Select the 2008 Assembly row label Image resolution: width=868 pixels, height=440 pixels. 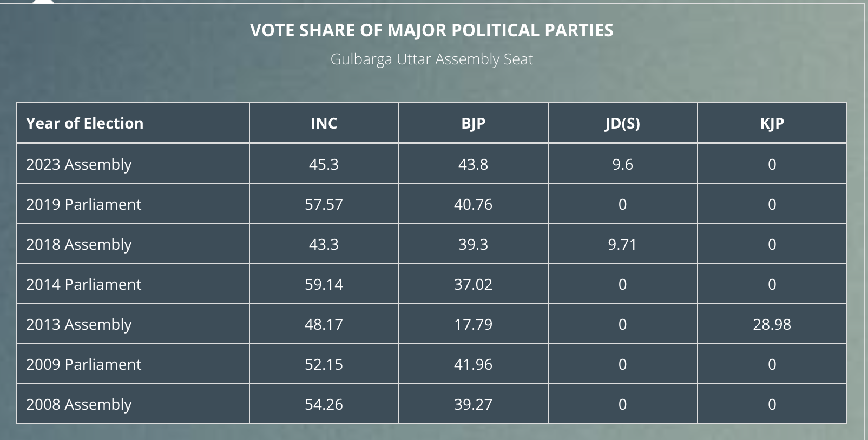(79, 404)
